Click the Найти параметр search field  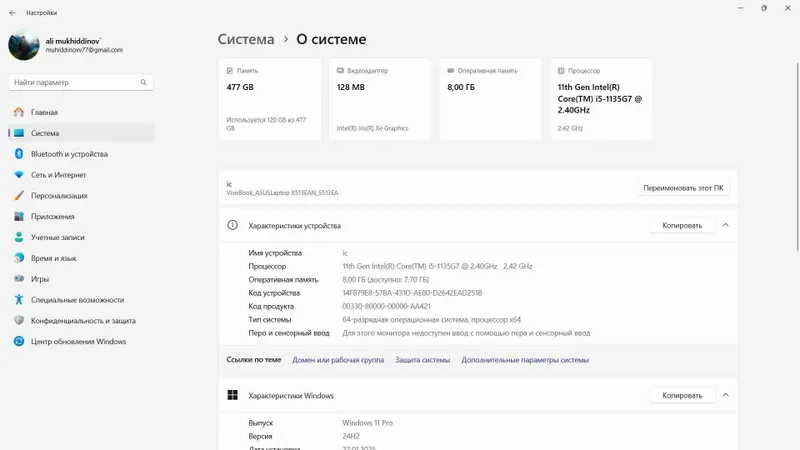81,82
